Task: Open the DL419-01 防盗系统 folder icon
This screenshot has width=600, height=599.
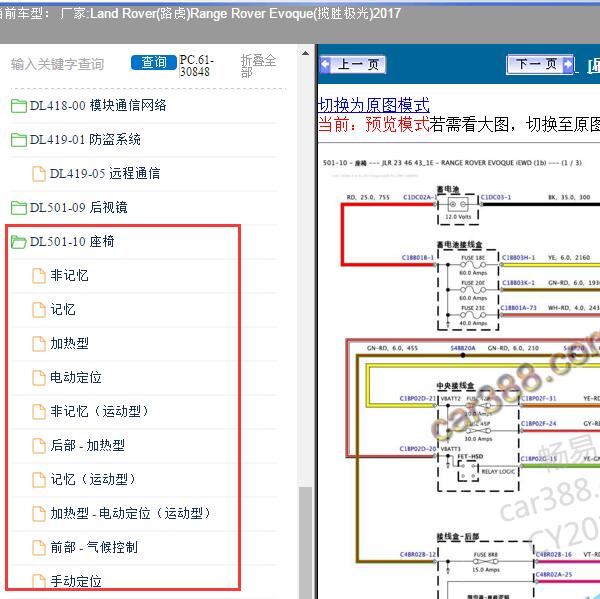Action: 18,140
